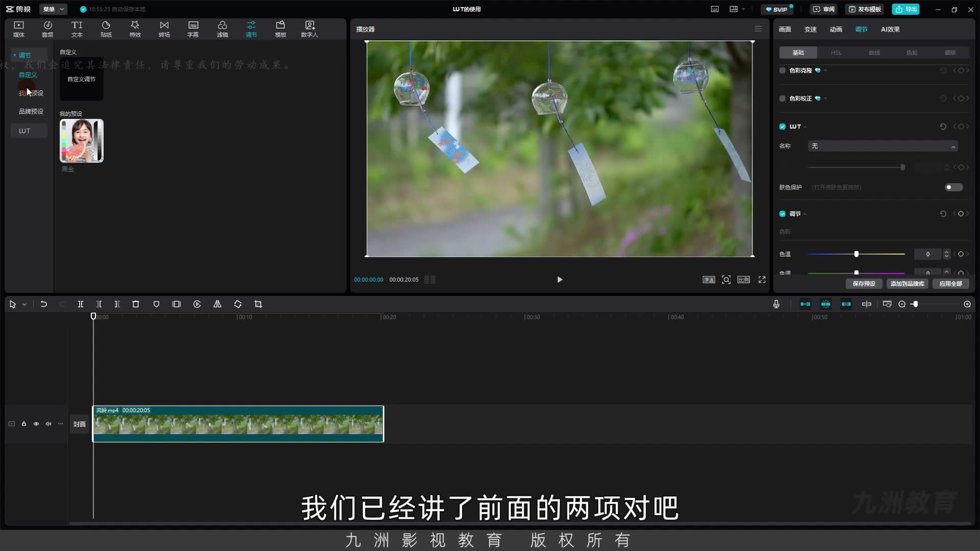Screen dimensions: 980x551
Task: Switch to the 曲线 curves sub-tab
Action: pos(874,53)
